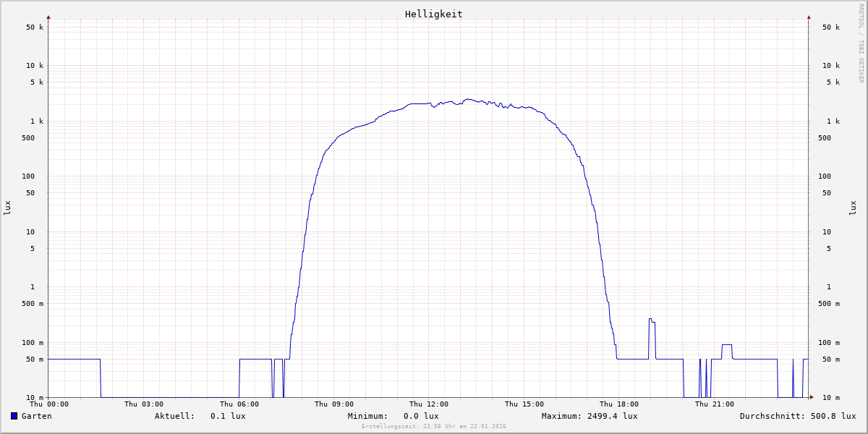Viewport: 868px width, 434px height.
Task: Click the Erstellungszeit timestamp footer text
Action: point(433,426)
